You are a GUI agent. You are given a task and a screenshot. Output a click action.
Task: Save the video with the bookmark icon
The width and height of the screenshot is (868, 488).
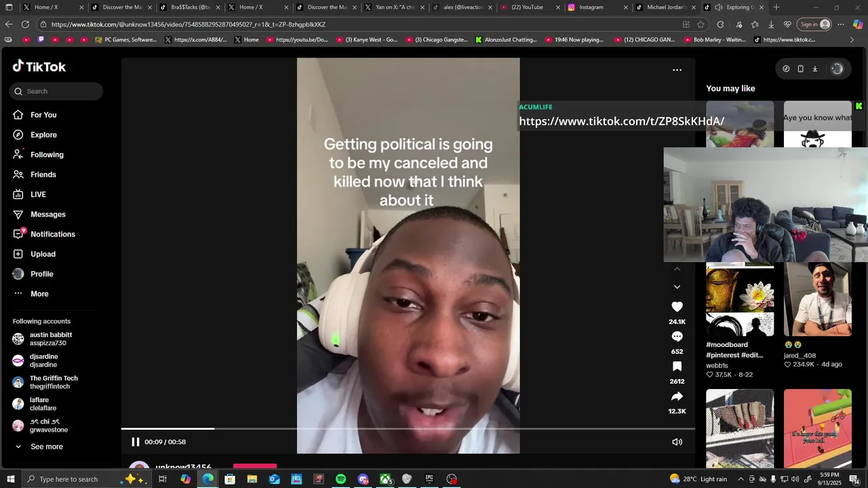677,367
